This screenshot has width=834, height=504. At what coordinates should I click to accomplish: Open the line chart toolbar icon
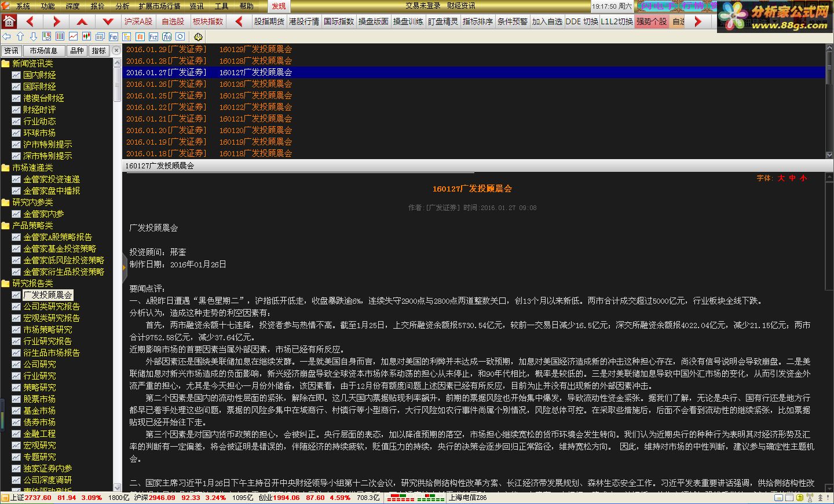[73, 36]
